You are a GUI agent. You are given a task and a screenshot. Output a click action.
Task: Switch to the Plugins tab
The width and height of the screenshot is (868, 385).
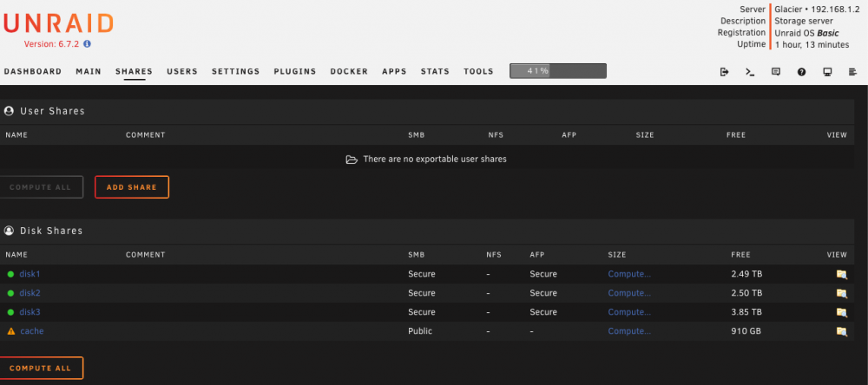pyautogui.click(x=294, y=71)
